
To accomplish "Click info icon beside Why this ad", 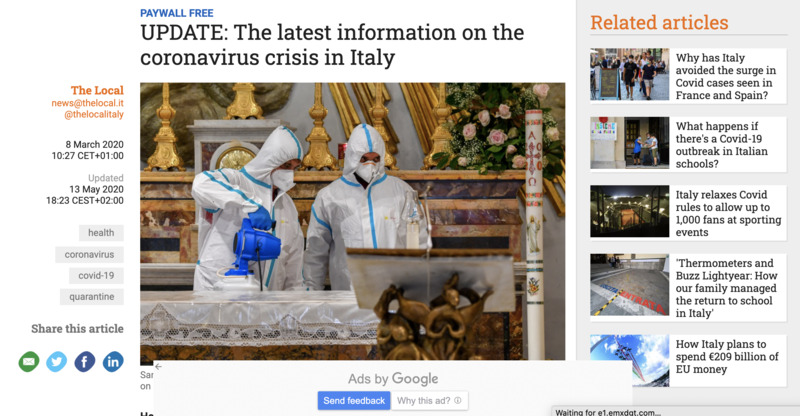I will pos(458,401).
